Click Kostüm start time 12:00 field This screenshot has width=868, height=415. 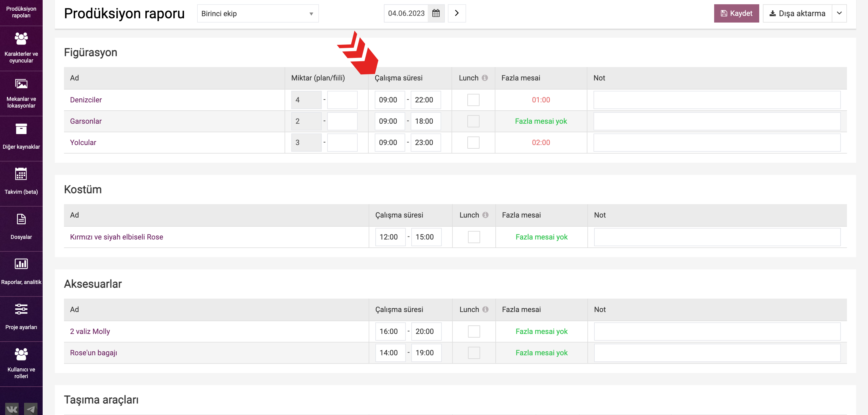coord(390,237)
